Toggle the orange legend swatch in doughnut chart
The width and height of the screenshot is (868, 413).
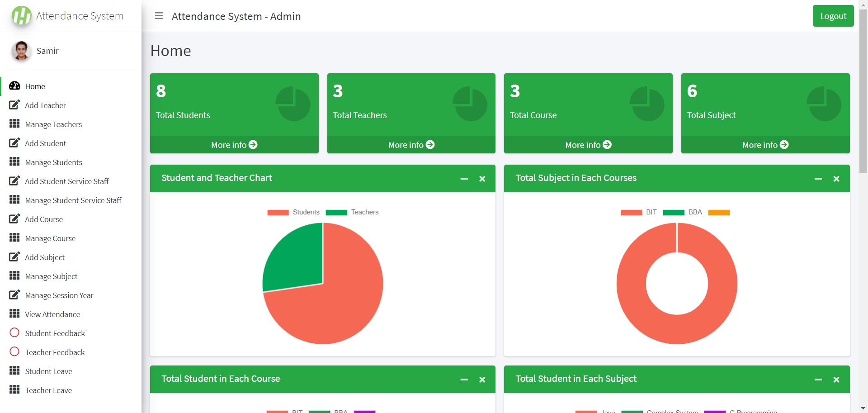tap(719, 213)
